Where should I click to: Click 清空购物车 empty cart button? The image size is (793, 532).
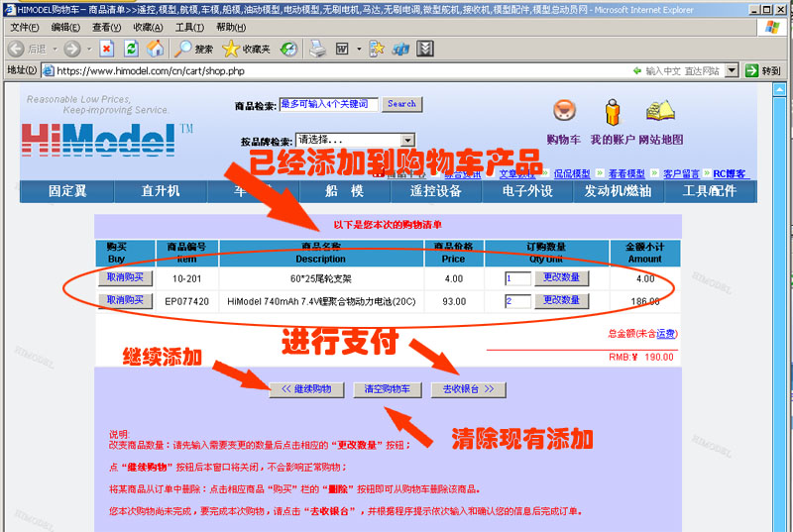pyautogui.click(x=388, y=389)
